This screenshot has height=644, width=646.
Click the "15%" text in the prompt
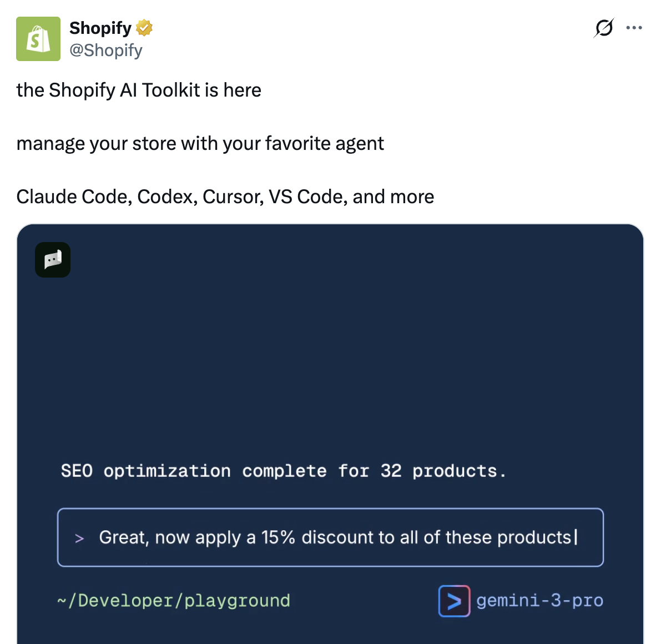click(278, 537)
